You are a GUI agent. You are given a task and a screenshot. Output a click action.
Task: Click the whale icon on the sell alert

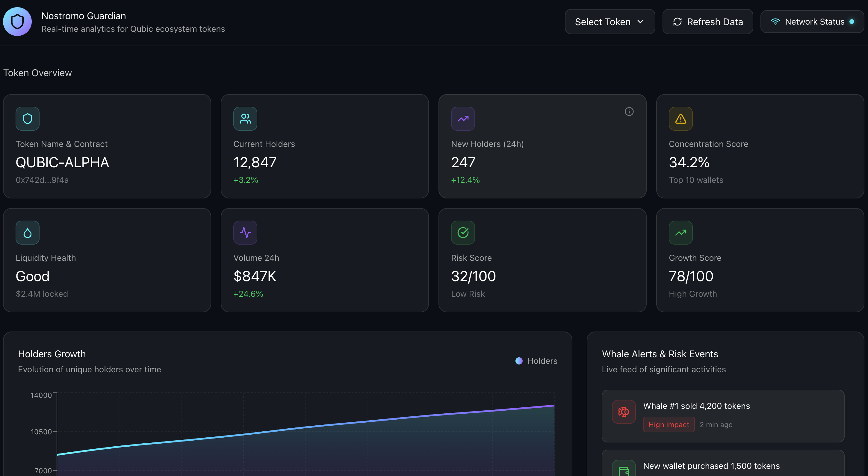(623, 412)
